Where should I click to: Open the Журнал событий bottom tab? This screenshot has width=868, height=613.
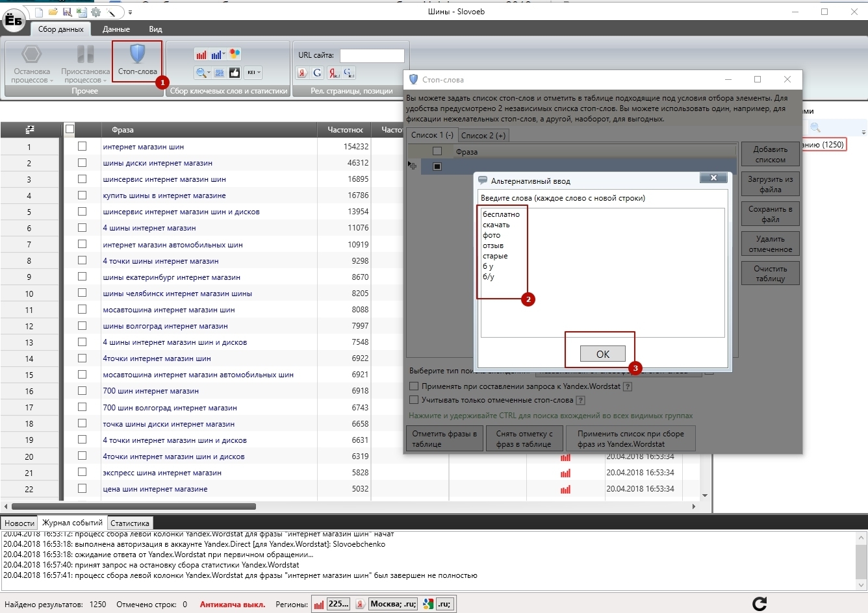tap(72, 522)
